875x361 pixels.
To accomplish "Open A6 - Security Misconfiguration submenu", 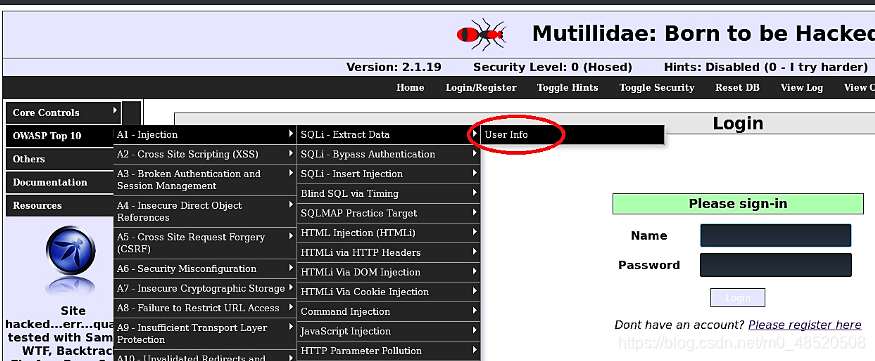I will 205,269.
